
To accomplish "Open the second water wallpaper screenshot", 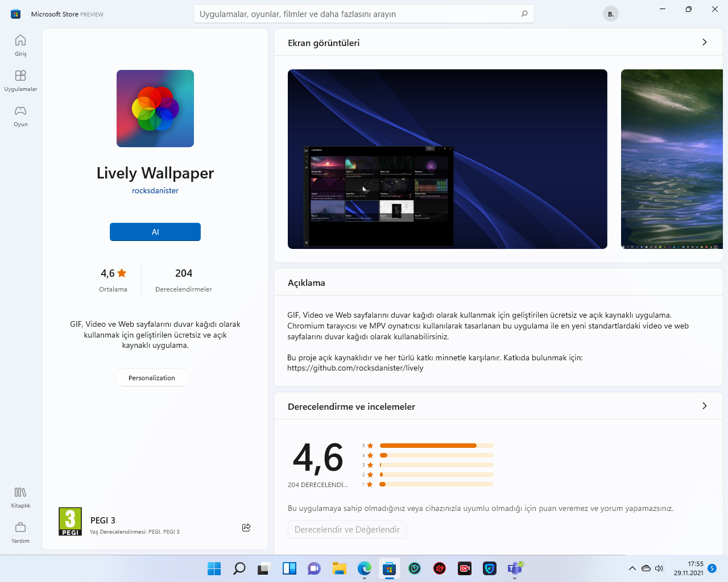I will [672, 159].
